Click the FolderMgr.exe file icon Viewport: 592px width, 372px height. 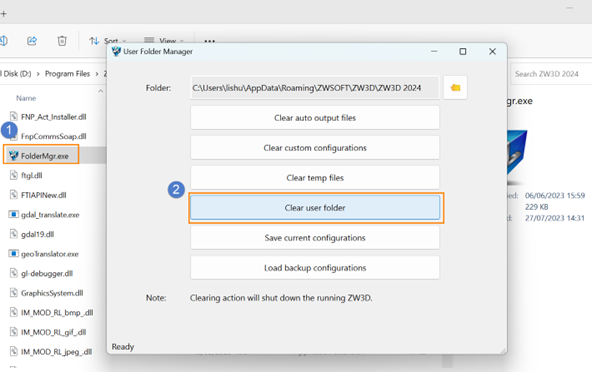[x=14, y=155]
